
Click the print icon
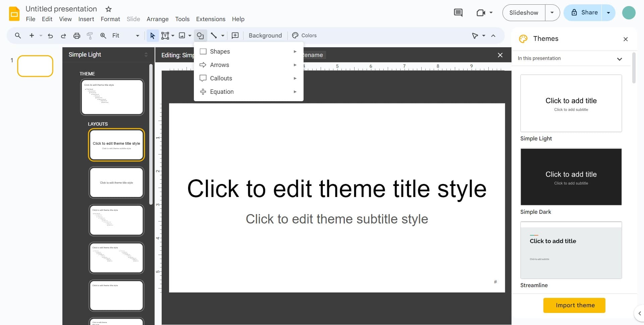tap(77, 36)
